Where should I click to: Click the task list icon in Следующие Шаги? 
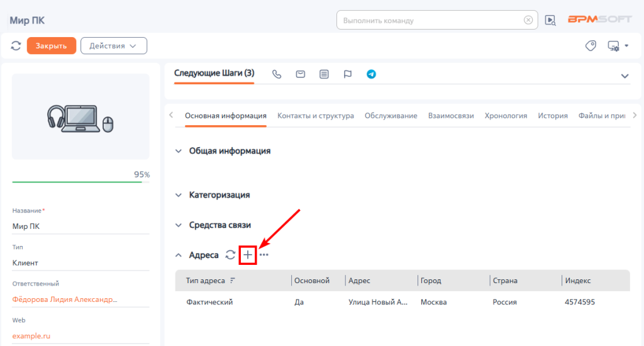pyautogui.click(x=324, y=74)
